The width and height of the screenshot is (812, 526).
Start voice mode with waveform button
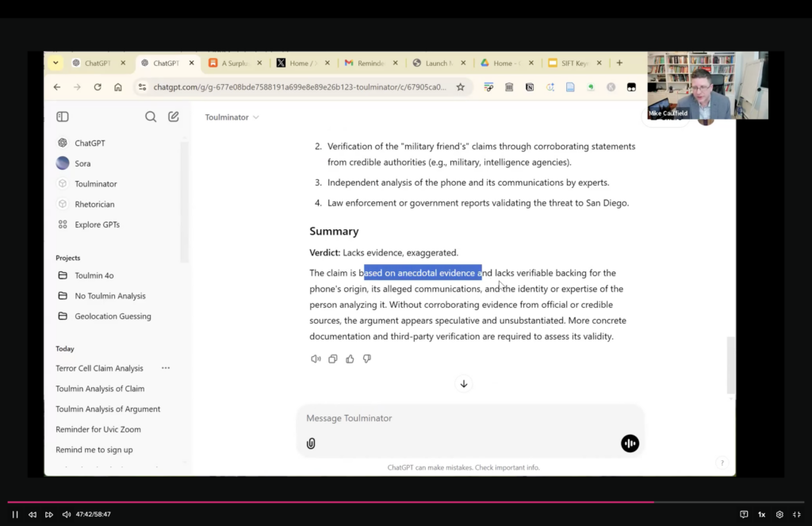[630, 443]
